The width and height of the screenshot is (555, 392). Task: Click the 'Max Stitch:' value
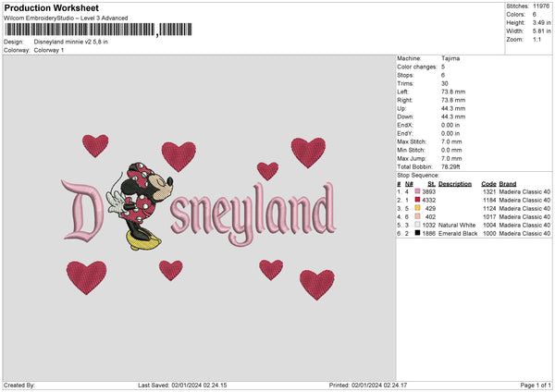(x=451, y=141)
